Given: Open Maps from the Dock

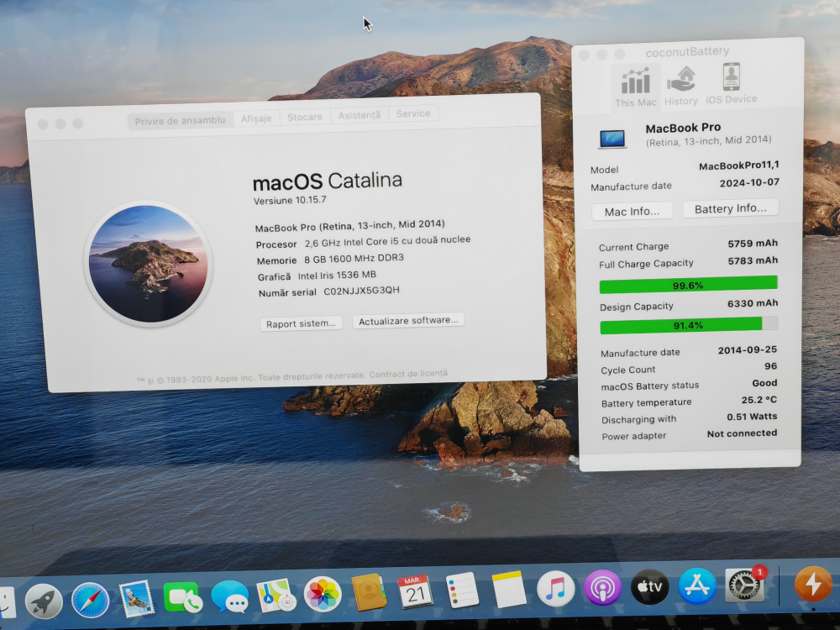Looking at the screenshot, I should click(x=276, y=596).
